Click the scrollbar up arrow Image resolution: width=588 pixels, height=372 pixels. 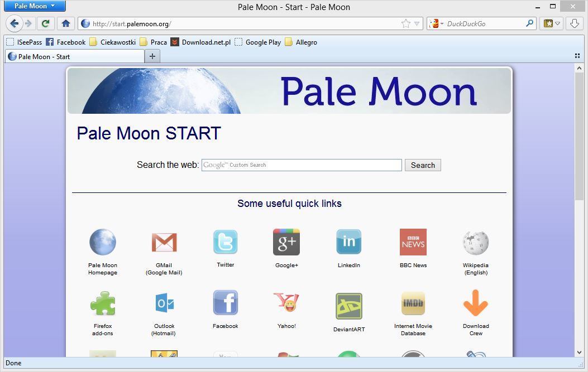tap(579, 68)
